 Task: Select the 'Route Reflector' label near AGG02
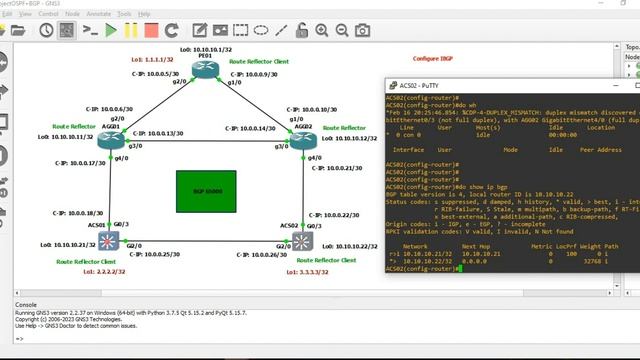tap(344, 128)
